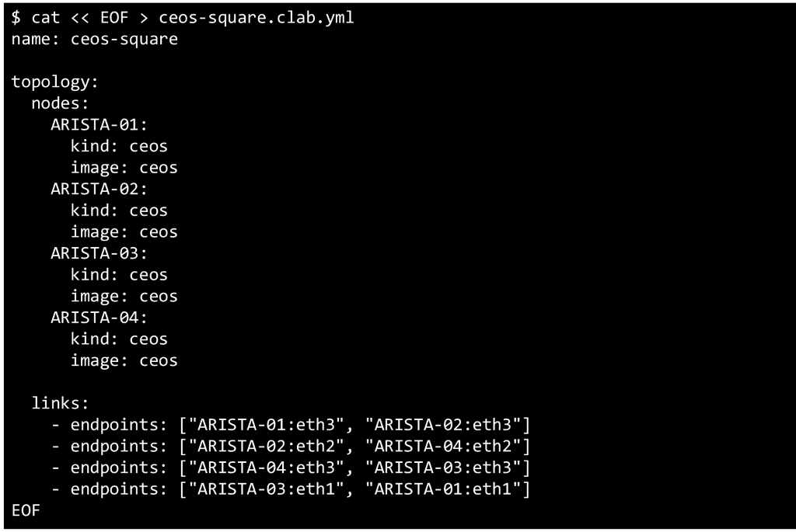Click the ARISTA-01 node name
796x532 pixels.
(99, 125)
